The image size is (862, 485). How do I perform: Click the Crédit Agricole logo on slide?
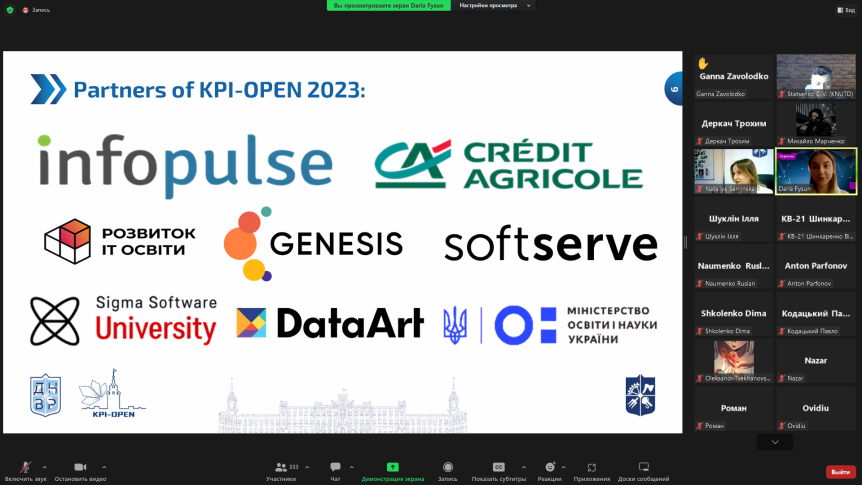click(x=509, y=164)
